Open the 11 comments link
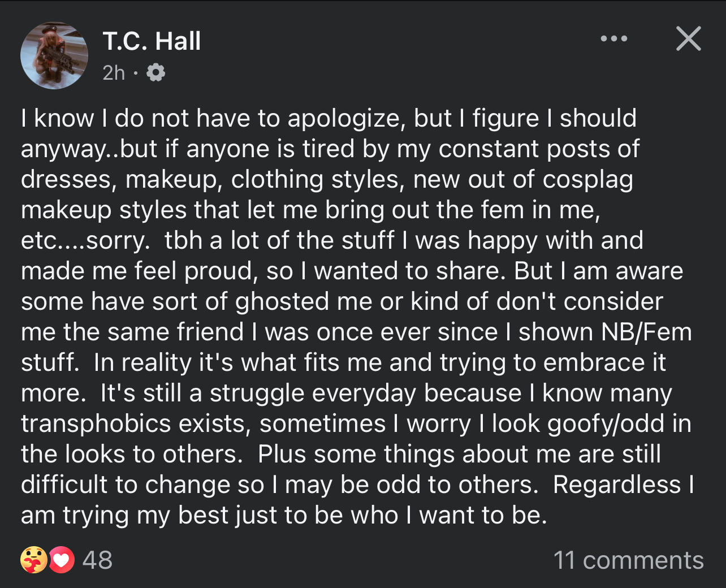This screenshot has width=726, height=588. click(x=628, y=560)
